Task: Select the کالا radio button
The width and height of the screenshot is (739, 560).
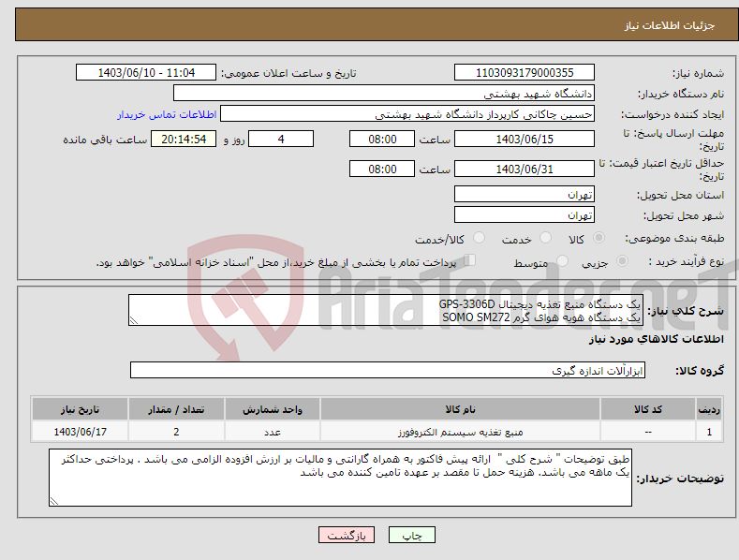Action: [x=599, y=238]
